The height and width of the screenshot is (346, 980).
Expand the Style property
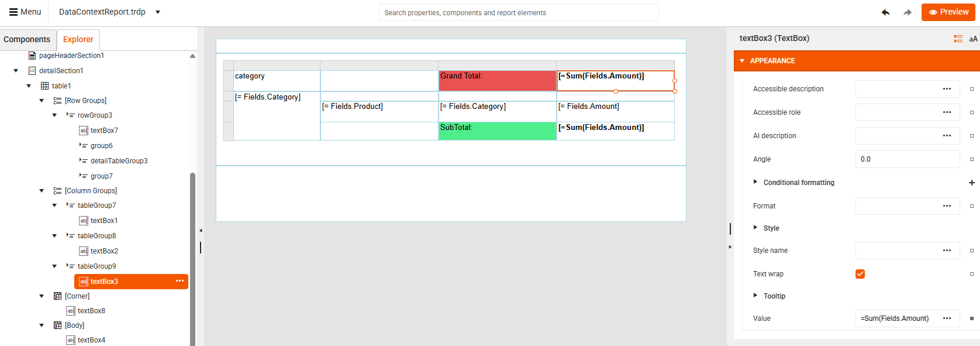click(755, 228)
